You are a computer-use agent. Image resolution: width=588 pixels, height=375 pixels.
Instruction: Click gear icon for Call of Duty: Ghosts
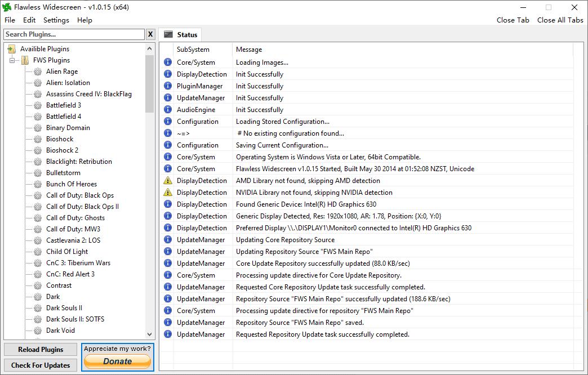tap(38, 218)
